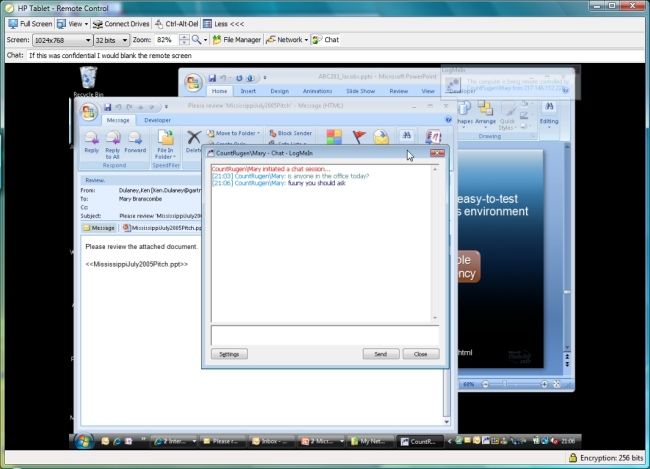The image size is (650, 469).
Task: Open the Network dropdown
Action: 287,40
